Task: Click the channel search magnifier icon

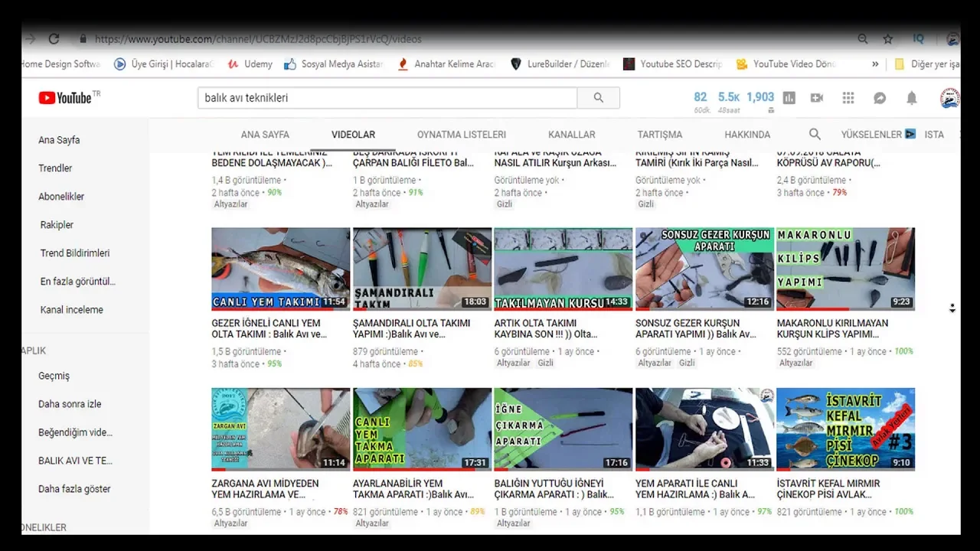Action: click(x=815, y=134)
